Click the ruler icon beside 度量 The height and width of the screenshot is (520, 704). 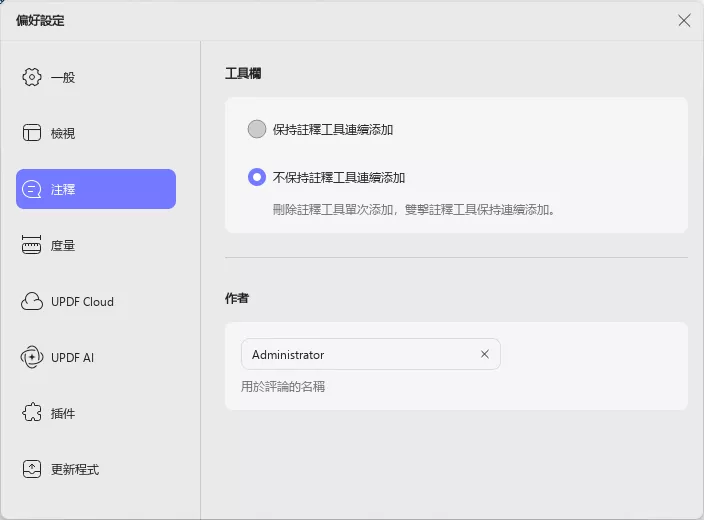coord(31,245)
